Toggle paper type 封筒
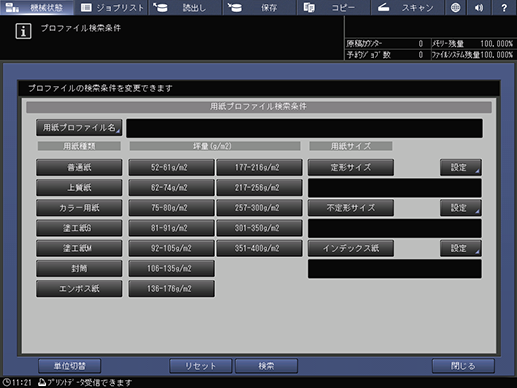Screen dimensions: 517x388 [79, 268]
